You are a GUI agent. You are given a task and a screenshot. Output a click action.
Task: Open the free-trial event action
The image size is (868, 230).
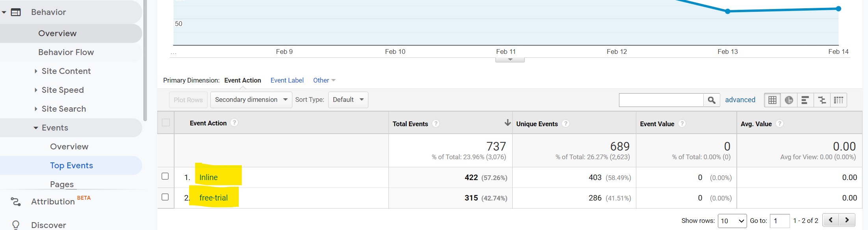tap(214, 198)
